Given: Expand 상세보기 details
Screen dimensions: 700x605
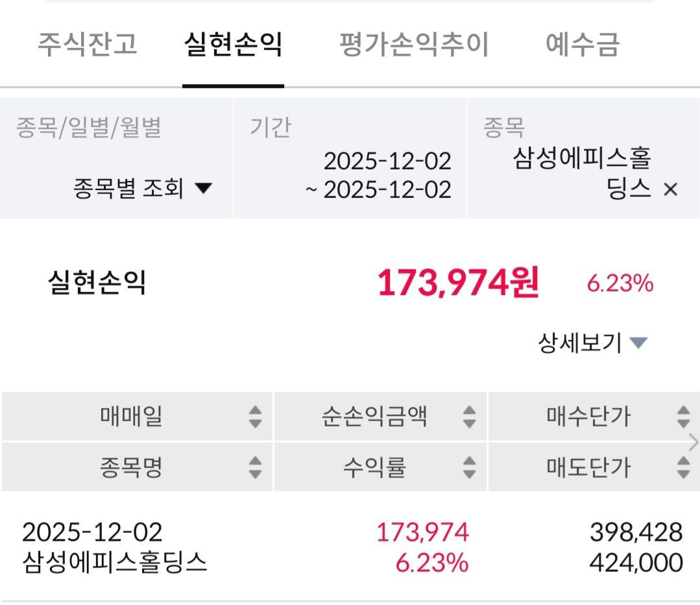Looking at the screenshot, I should click(x=592, y=342).
